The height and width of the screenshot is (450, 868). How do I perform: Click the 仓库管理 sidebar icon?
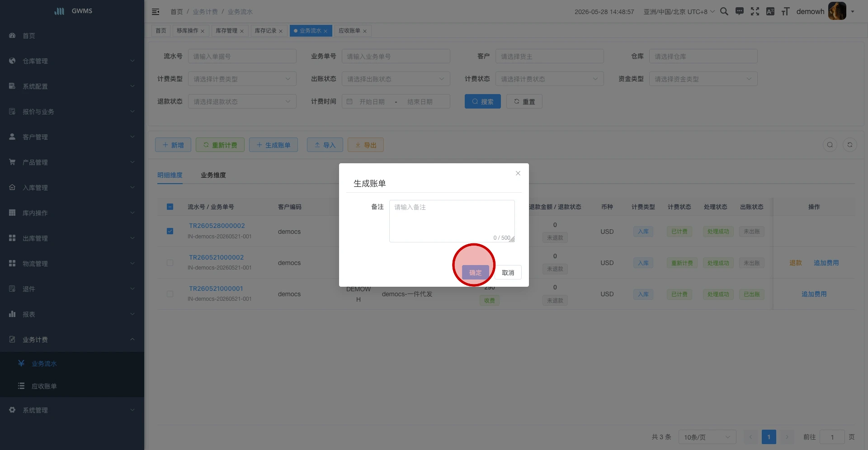pyautogui.click(x=12, y=61)
